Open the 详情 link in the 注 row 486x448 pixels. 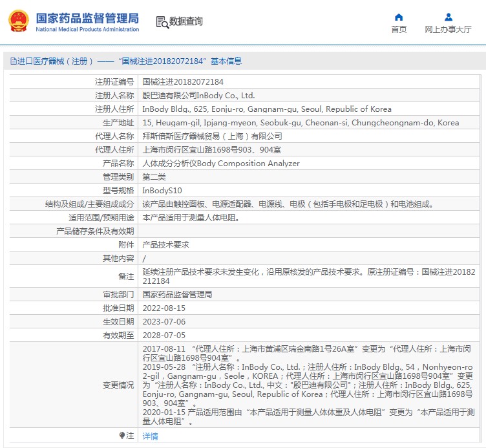(150, 436)
